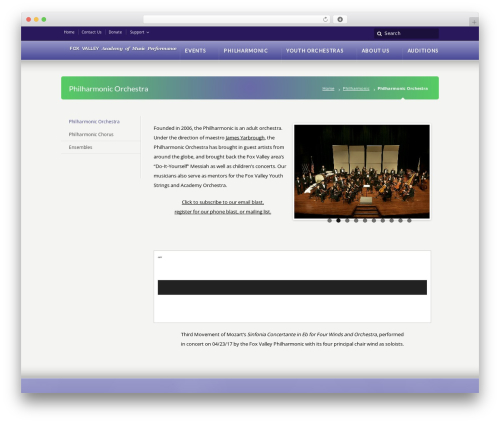Click the orchestra slideshow photo
Viewport: 500px width, 423px height.
tap(362, 171)
